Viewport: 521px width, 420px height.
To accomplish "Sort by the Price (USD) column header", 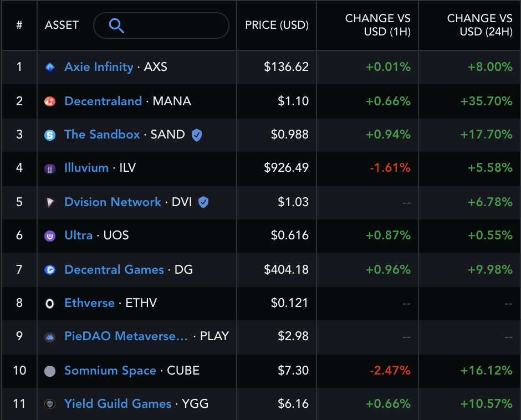I will (x=277, y=25).
